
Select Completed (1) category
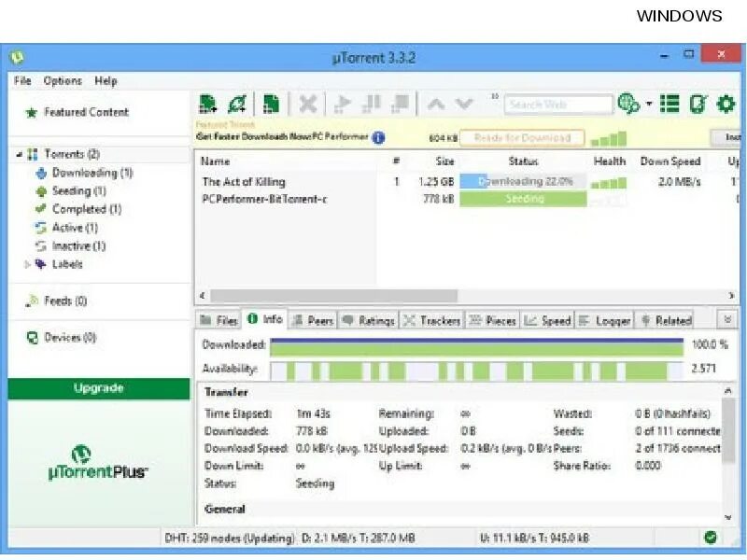(x=86, y=209)
